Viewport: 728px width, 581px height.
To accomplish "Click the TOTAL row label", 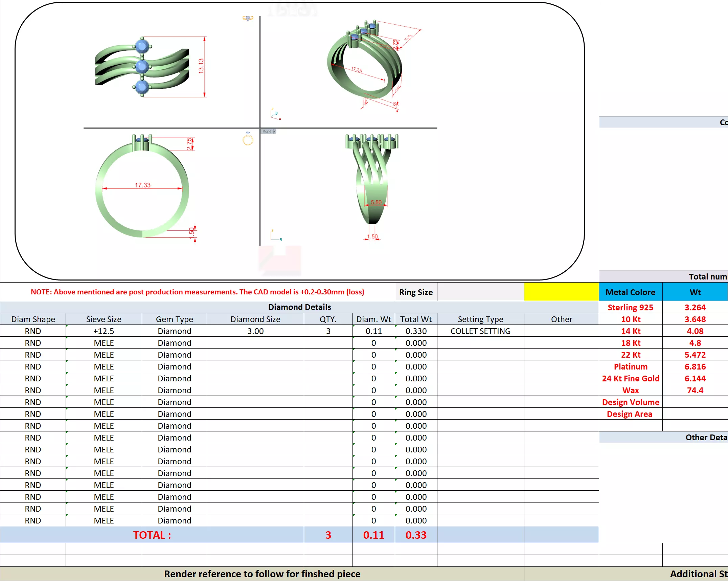I will (152, 535).
